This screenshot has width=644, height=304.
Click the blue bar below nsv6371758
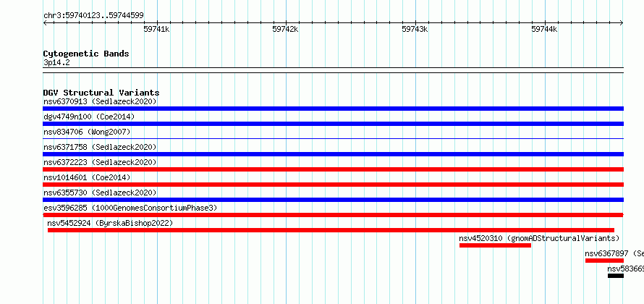point(333,154)
